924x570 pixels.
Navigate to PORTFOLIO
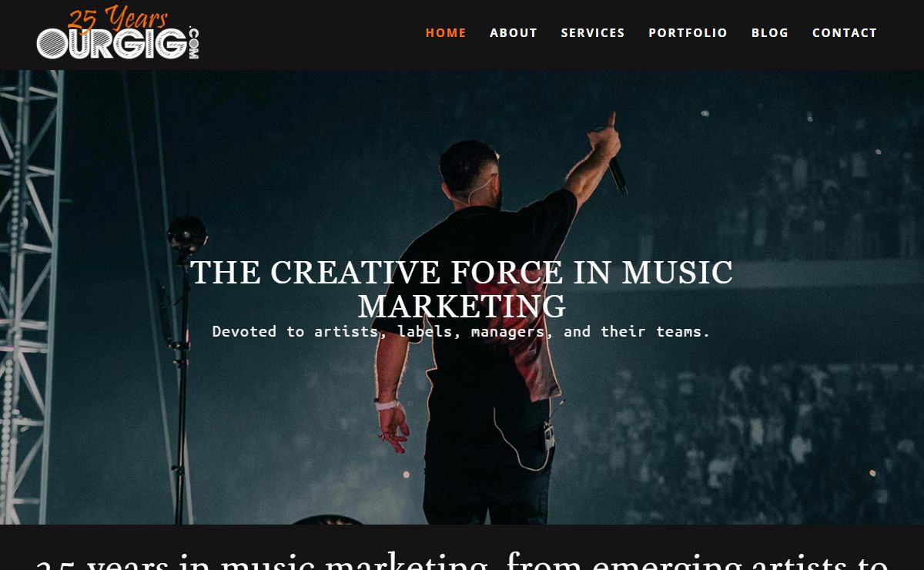[688, 33]
